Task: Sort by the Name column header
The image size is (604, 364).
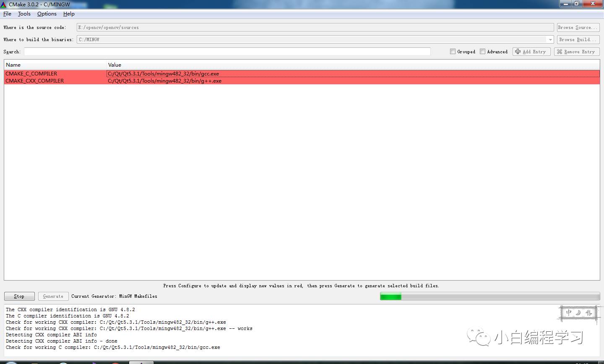Action: [x=55, y=65]
